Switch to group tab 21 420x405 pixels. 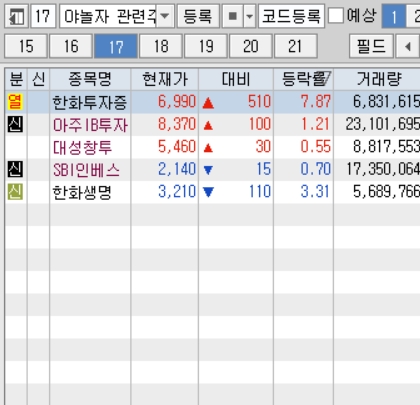tap(295, 46)
